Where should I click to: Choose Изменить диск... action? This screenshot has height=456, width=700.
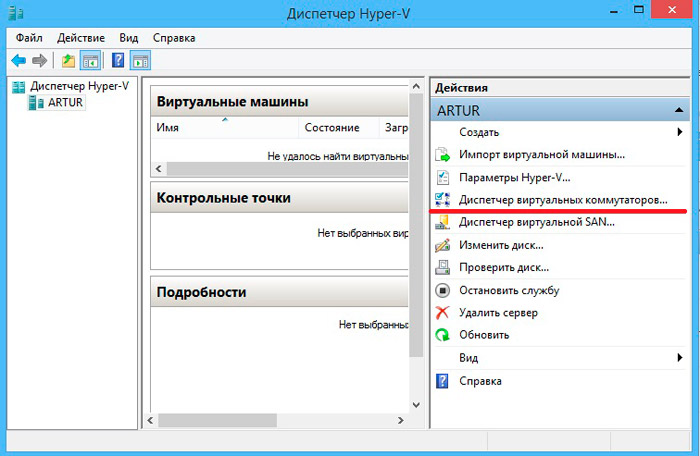click(x=501, y=245)
